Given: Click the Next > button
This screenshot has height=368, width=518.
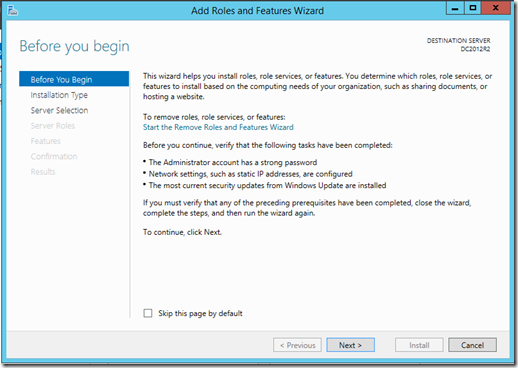Looking at the screenshot, I should coord(350,345).
